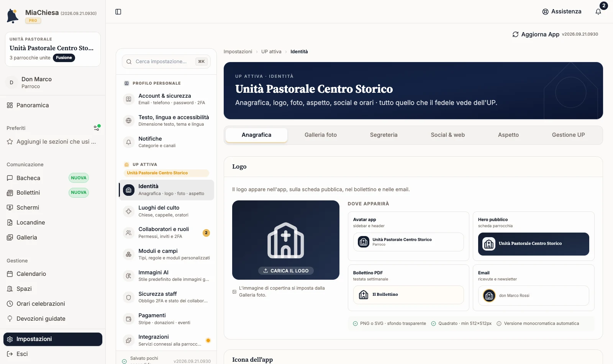Click Aggiorna App refresh button
Image resolution: width=613 pixels, height=364 pixels.
[x=536, y=34]
